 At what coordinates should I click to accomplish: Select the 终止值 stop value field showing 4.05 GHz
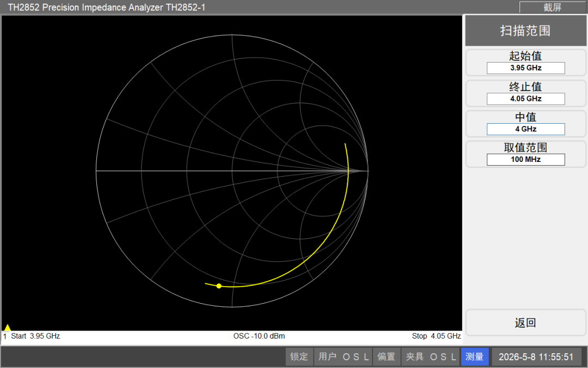tap(526, 99)
